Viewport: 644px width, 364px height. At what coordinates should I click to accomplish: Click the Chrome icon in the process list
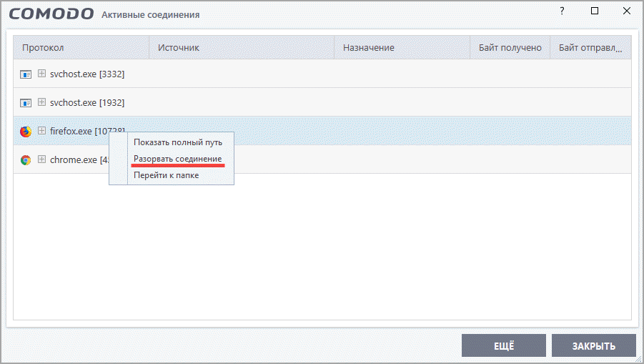click(26, 160)
